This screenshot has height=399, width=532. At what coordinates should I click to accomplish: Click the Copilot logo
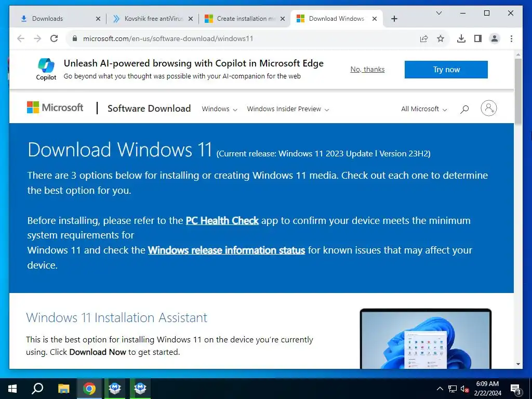[46, 69]
